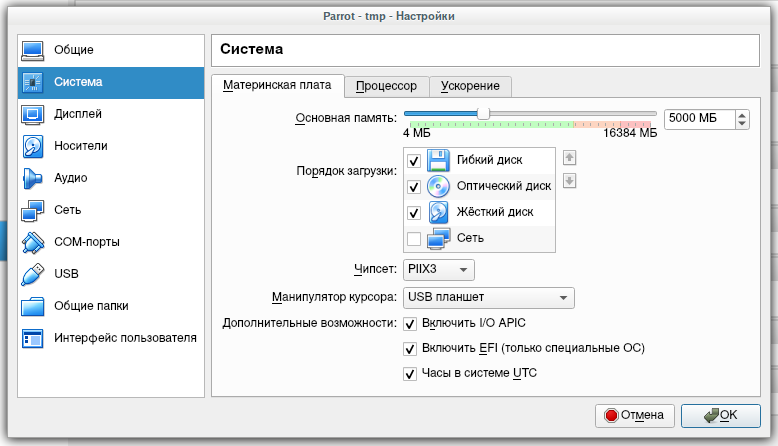
Task: Click the Основная память slider handle
Action: pyautogui.click(x=483, y=113)
